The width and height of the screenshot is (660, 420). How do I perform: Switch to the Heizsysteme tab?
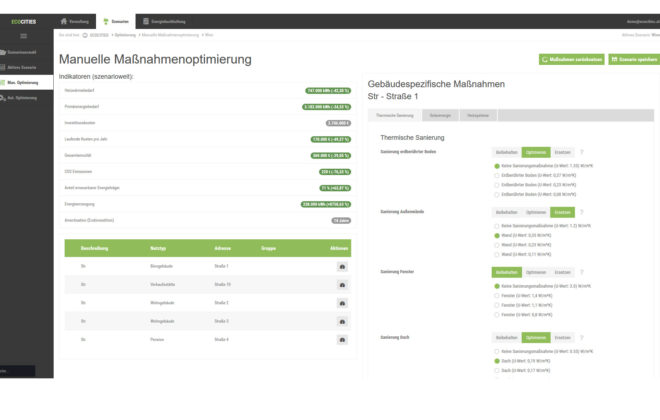(478, 115)
